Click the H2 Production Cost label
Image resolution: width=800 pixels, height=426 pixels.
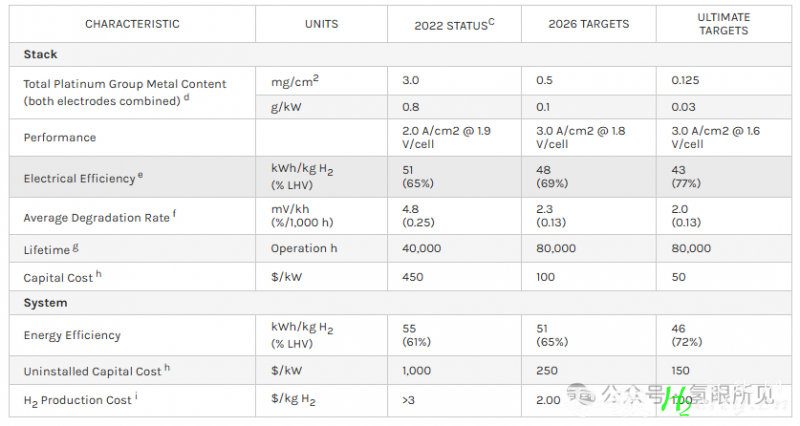pos(81,400)
